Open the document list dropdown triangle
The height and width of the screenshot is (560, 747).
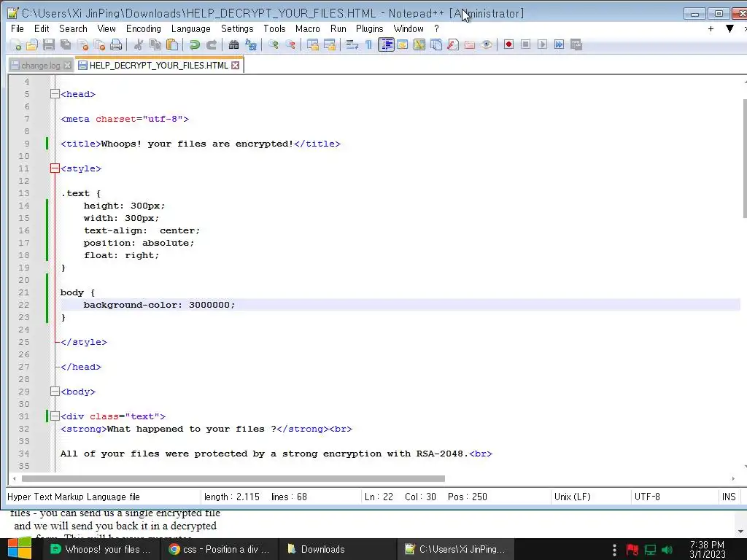(x=729, y=29)
